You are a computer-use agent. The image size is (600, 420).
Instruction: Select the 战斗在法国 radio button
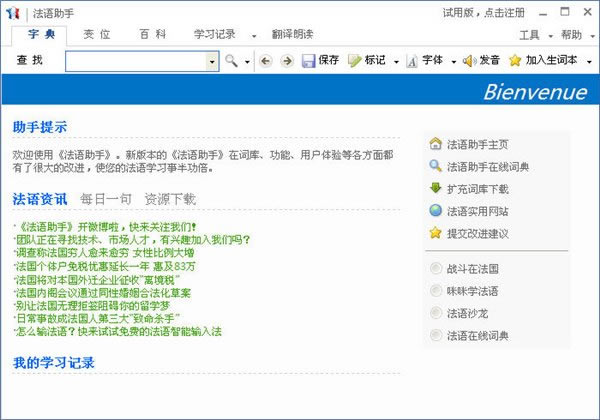pyautogui.click(x=436, y=268)
